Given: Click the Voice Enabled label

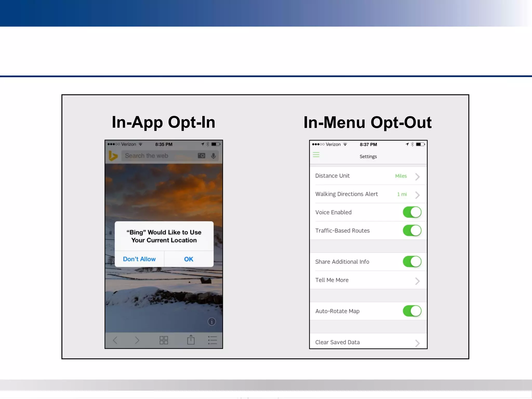Looking at the screenshot, I should coord(333,212).
